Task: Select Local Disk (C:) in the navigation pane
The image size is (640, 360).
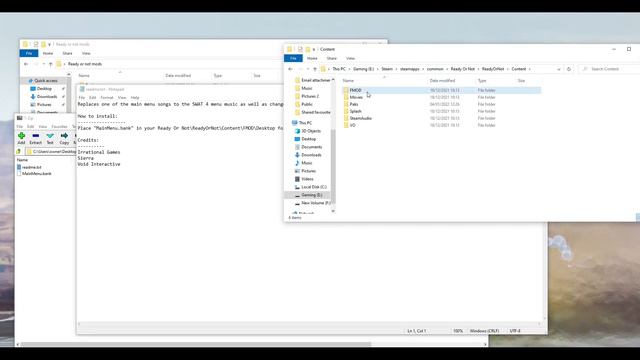Action: click(x=311, y=187)
